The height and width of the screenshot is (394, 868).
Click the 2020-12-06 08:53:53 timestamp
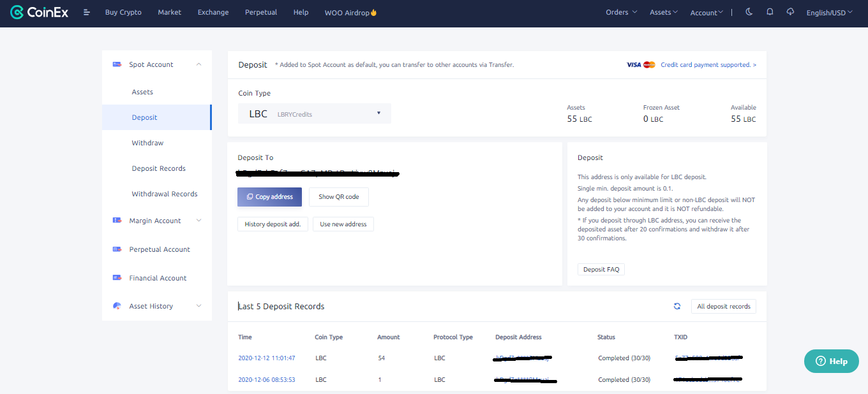pos(267,380)
